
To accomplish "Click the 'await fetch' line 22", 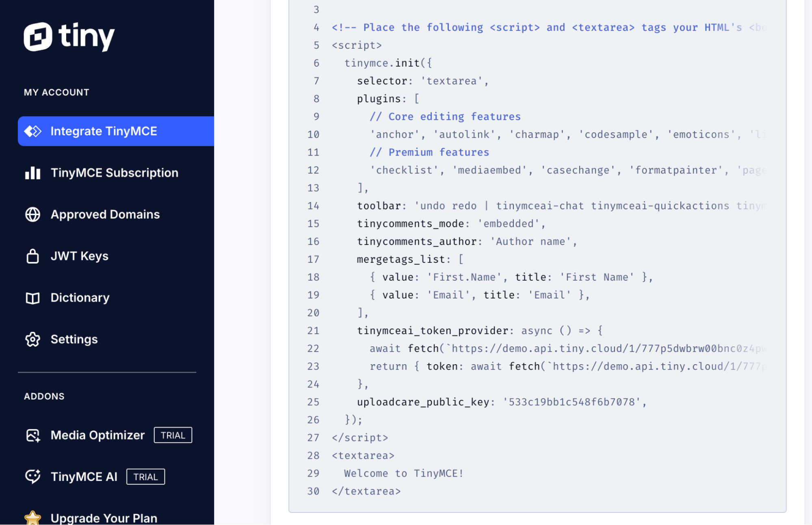I will (568, 349).
